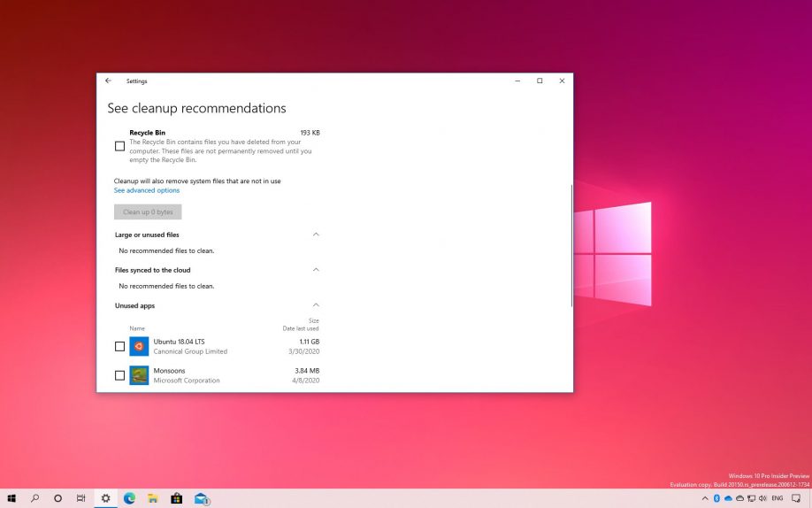The width and height of the screenshot is (812, 508).
Task: Click Ubuntu size 1.11 GB
Action: (310, 342)
